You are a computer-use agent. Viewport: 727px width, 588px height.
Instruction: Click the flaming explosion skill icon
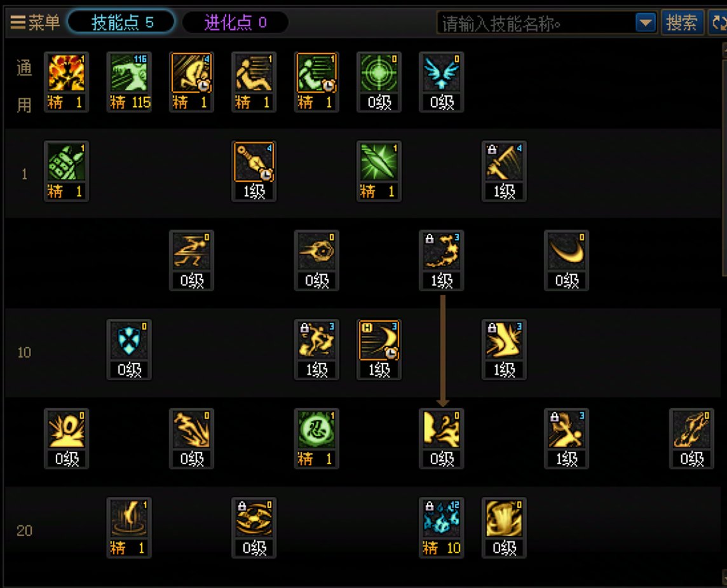coord(66,82)
